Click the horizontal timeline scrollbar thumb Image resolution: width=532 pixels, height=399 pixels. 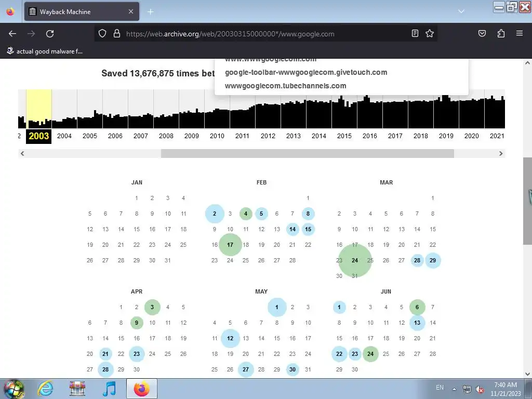(308, 153)
